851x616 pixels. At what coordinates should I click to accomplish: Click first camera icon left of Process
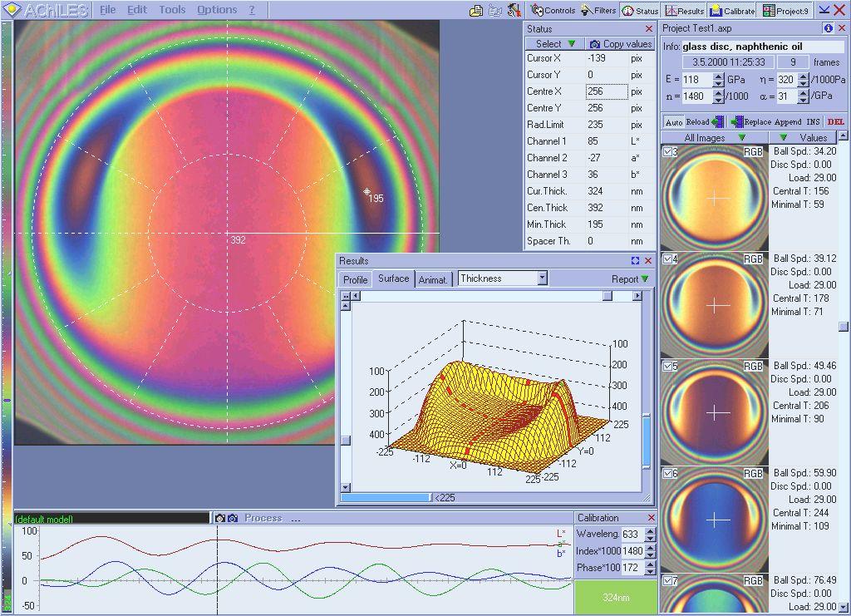[x=219, y=518]
